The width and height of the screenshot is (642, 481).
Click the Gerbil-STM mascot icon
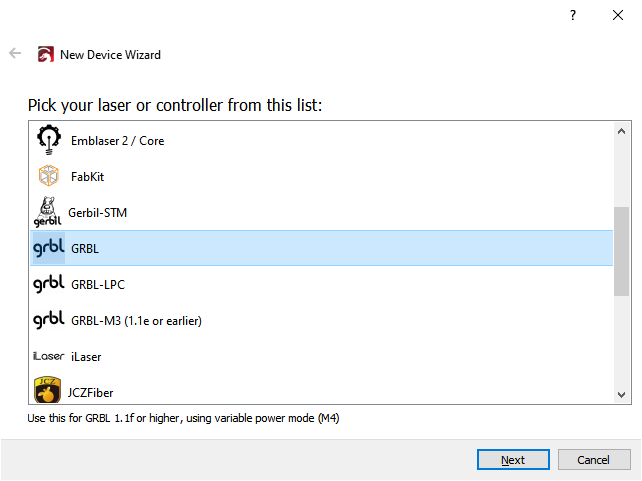(x=48, y=212)
